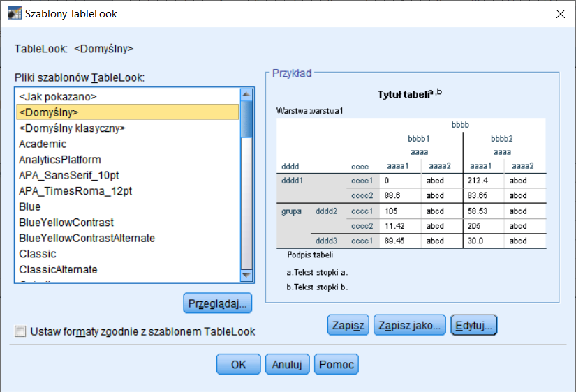This screenshot has height=392, width=576.
Task: Click the grupa row label in preview
Action: [291, 211]
